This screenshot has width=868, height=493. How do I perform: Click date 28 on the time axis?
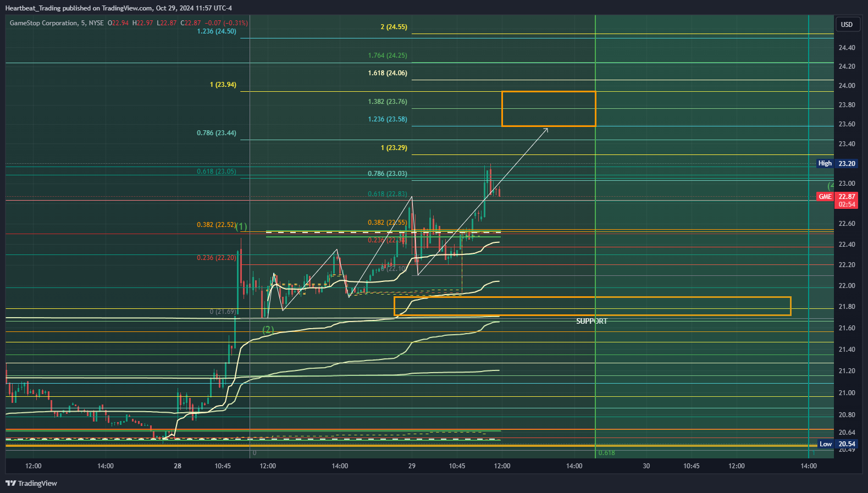[177, 466]
